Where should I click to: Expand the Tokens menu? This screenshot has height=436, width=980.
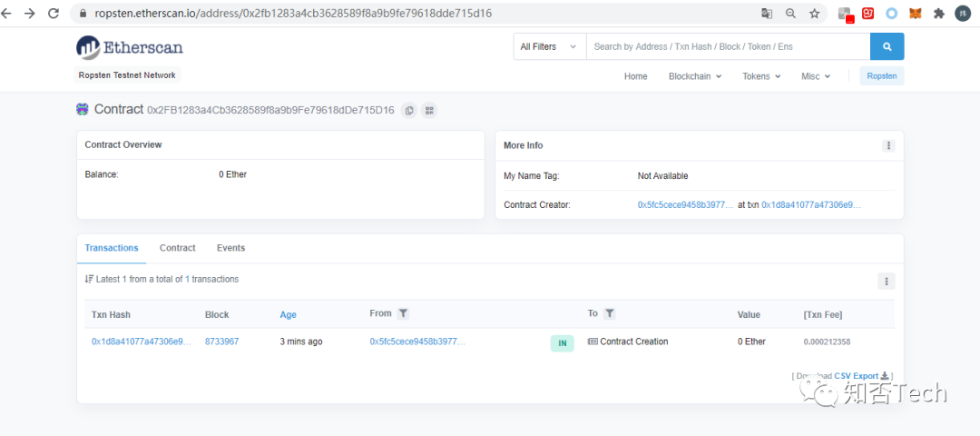pos(761,76)
